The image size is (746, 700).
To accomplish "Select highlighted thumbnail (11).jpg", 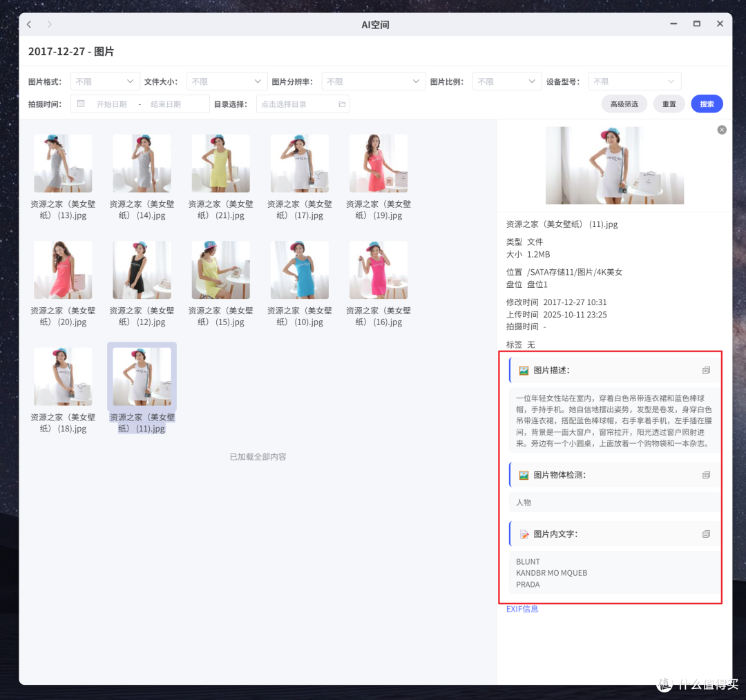I will 142,376.
